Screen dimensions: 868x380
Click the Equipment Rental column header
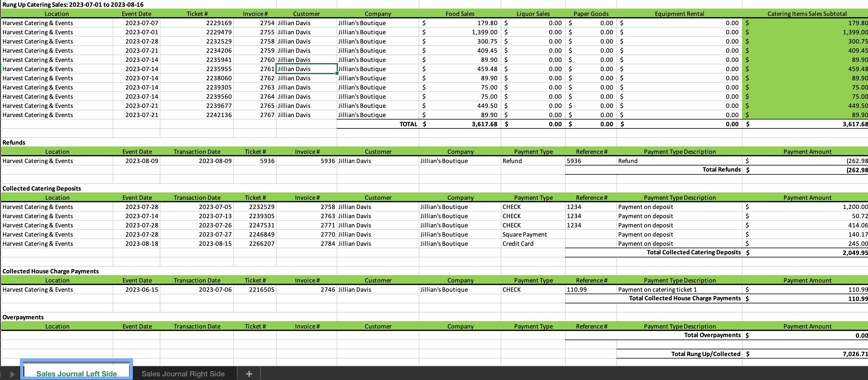679,14
